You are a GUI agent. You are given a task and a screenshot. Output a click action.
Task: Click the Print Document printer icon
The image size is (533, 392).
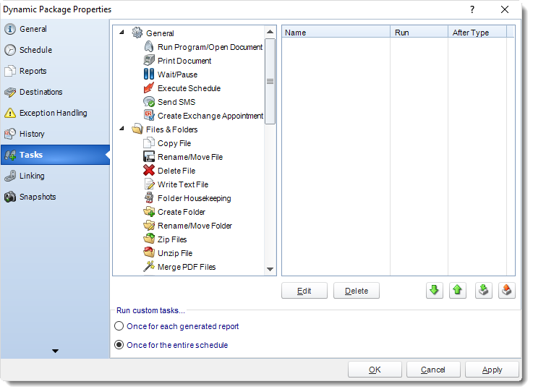tap(149, 61)
